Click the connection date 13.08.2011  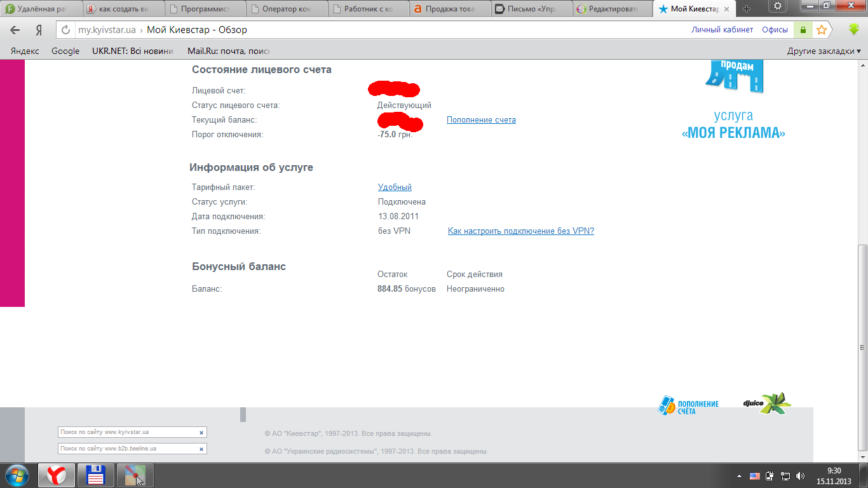(398, 216)
